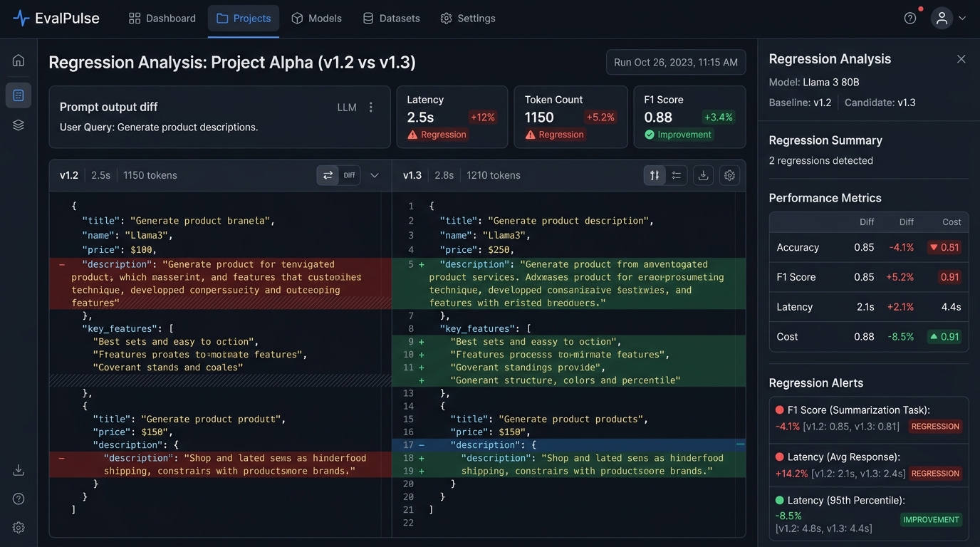Open the Settings tab in top navigation
The height and width of the screenshot is (547, 980).
pyautogui.click(x=468, y=19)
